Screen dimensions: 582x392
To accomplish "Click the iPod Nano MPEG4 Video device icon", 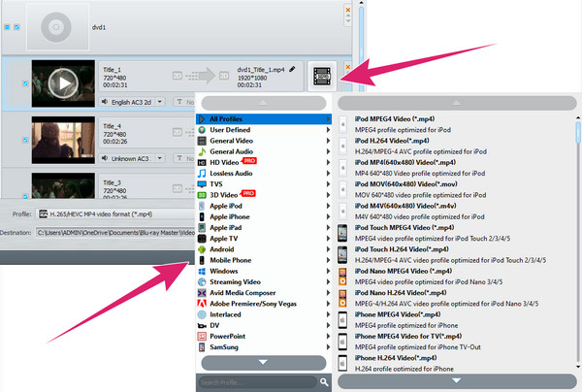I will coord(342,277).
